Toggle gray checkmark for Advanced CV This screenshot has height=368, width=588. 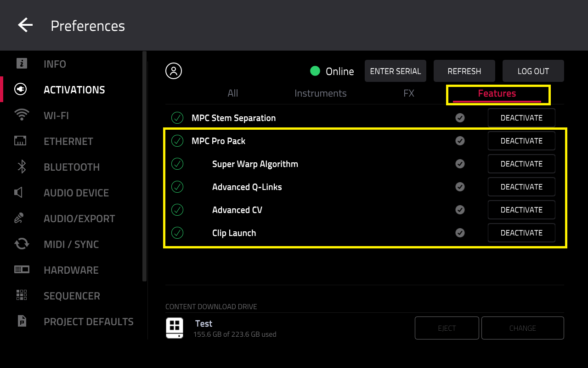(x=460, y=210)
